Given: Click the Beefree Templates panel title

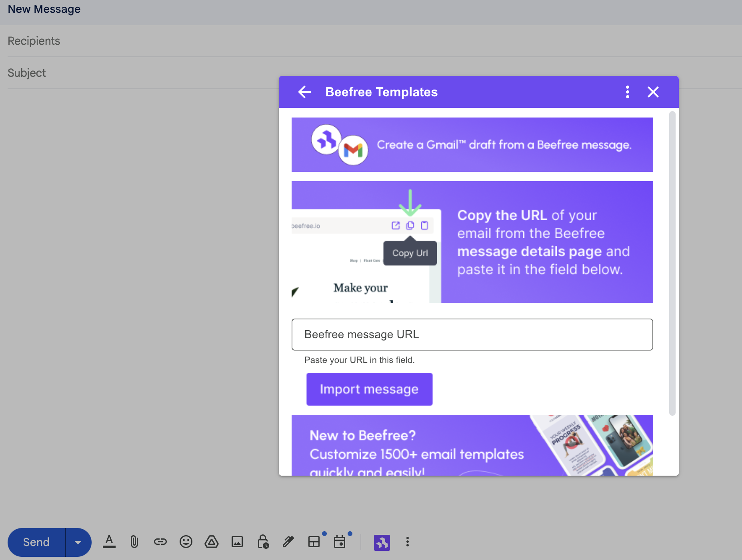Looking at the screenshot, I should coord(381,92).
